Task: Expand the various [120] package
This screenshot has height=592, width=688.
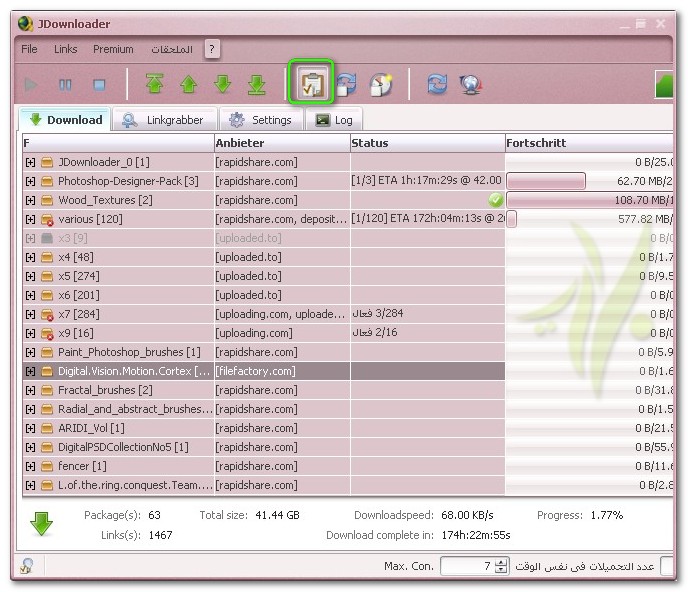Action: 30,219
